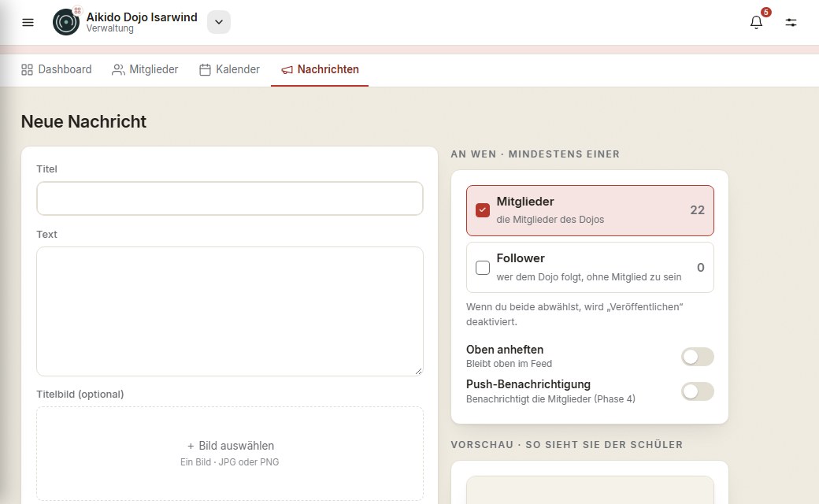Click the Aikido Dojo Isarwind logo
819x504 pixels.
[x=66, y=22]
